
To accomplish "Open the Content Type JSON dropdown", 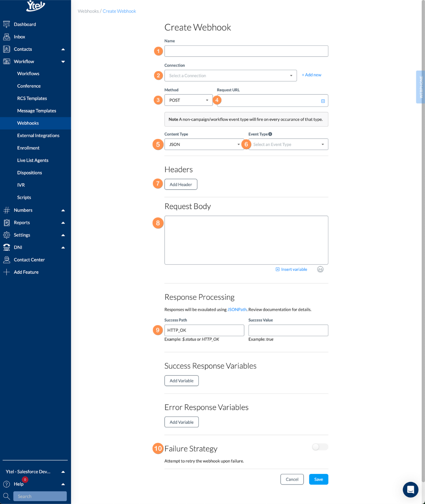I will tap(204, 144).
